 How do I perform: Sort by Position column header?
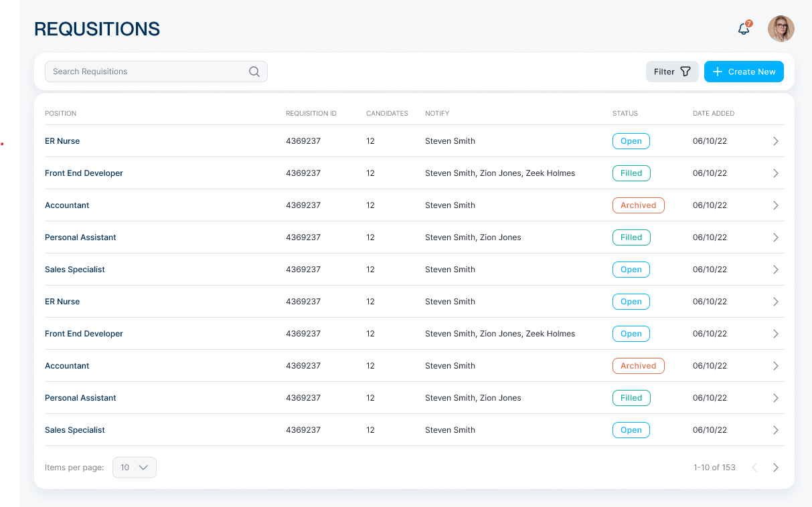pos(61,114)
